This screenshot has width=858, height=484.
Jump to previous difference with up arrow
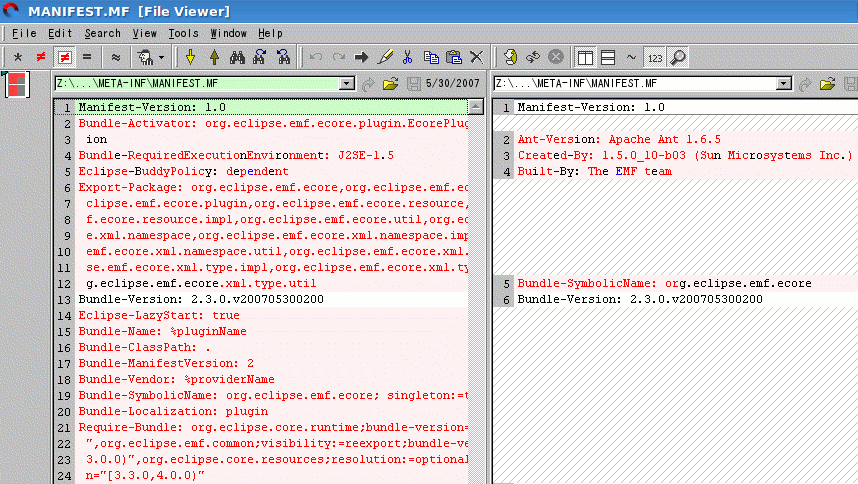pyautogui.click(x=214, y=57)
